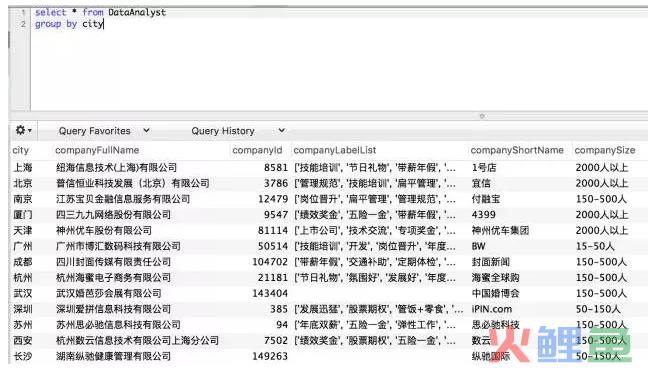This screenshot has width=656, height=368.
Task: Click the gear icon's dropdown arrow
Action: point(30,131)
